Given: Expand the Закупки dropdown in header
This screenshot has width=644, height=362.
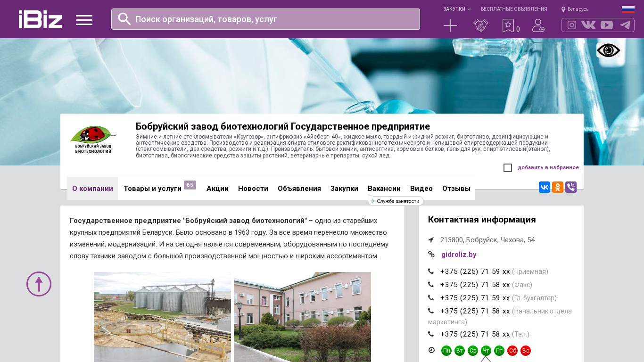Looking at the screenshot, I should tap(457, 9).
